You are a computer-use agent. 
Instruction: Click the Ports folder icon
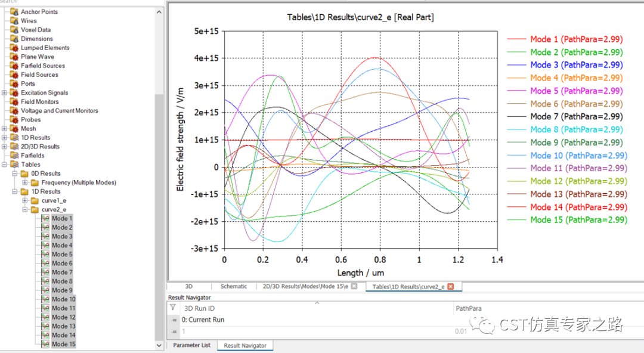(x=14, y=83)
